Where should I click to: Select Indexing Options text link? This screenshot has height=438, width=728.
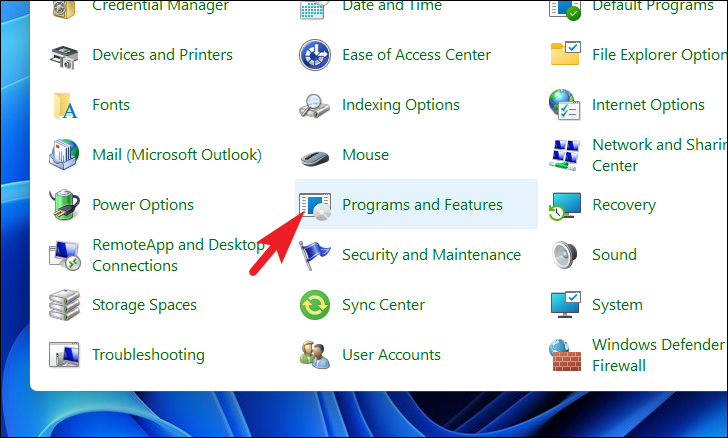pyautogui.click(x=401, y=105)
